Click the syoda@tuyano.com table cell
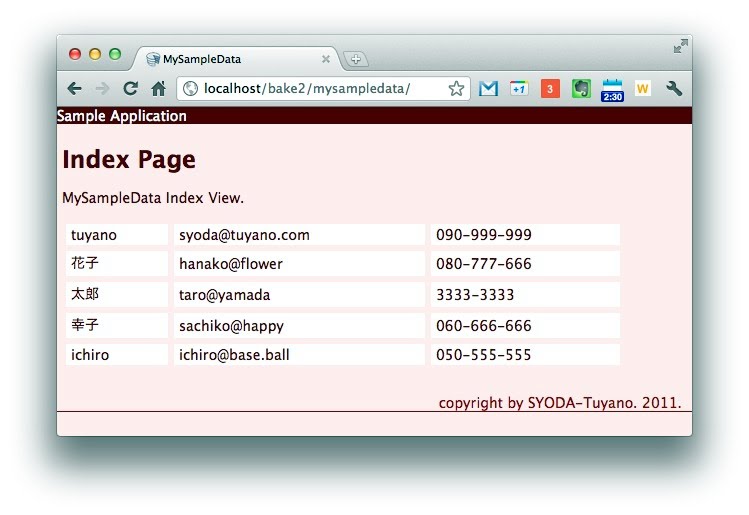This screenshot has height=515, width=749. point(299,235)
